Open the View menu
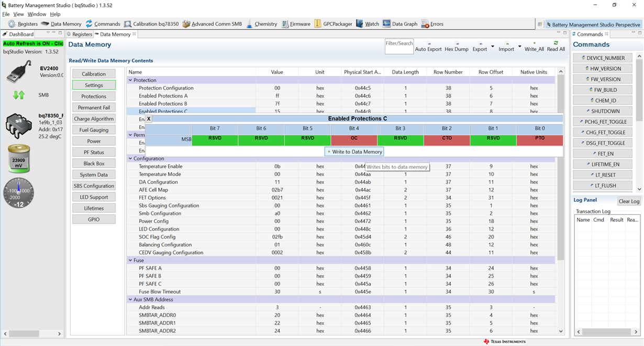 tap(18, 14)
